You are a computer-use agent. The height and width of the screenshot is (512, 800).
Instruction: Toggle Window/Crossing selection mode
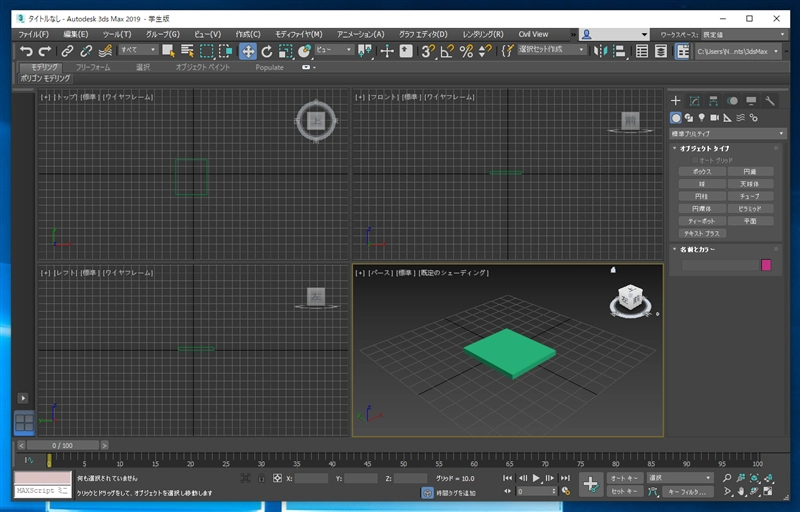226,51
